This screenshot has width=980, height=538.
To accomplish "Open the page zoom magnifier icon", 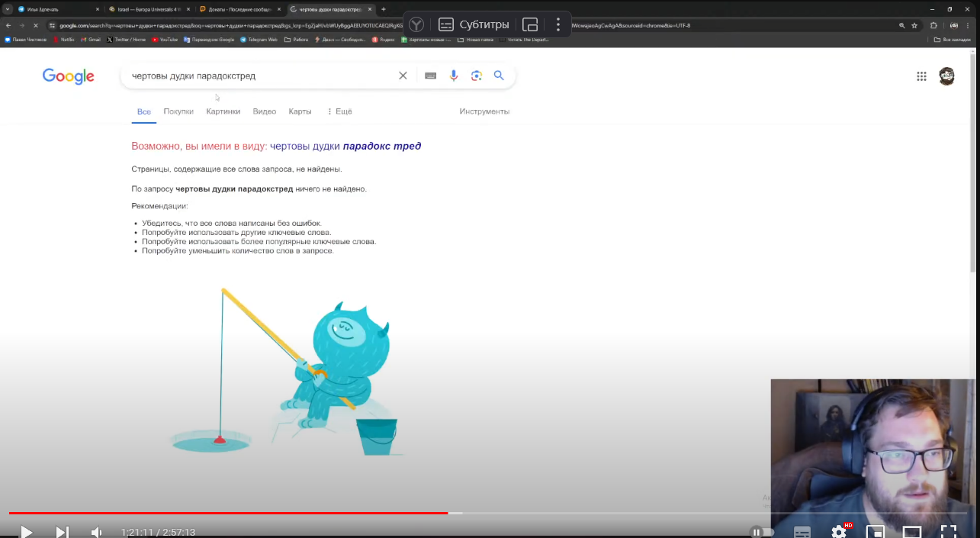I will coord(902,25).
